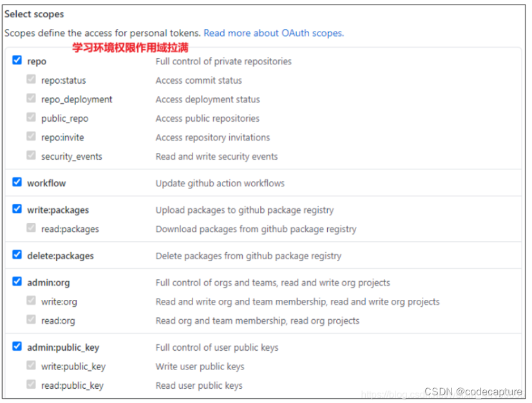Toggle the write:org checkbox

coord(31,300)
